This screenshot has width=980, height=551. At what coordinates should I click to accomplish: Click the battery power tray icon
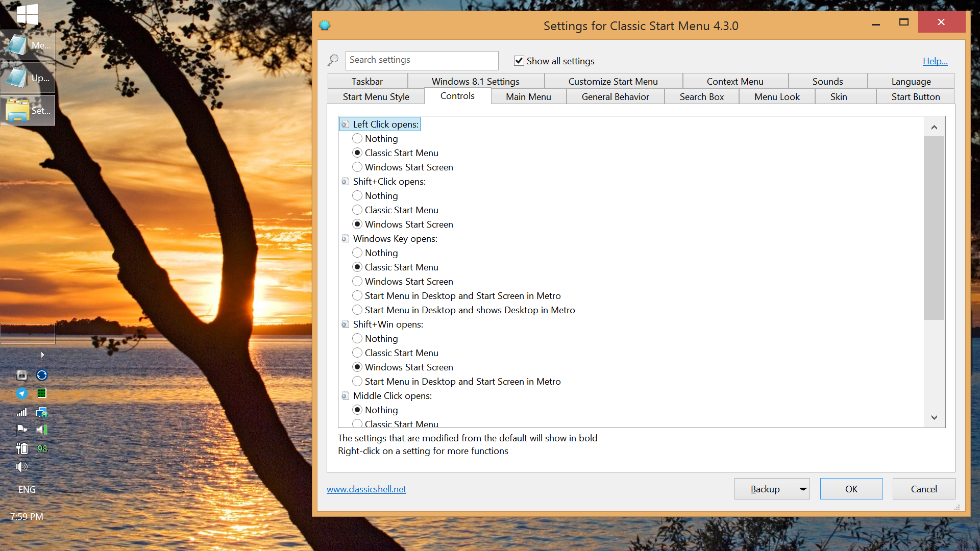pyautogui.click(x=22, y=448)
